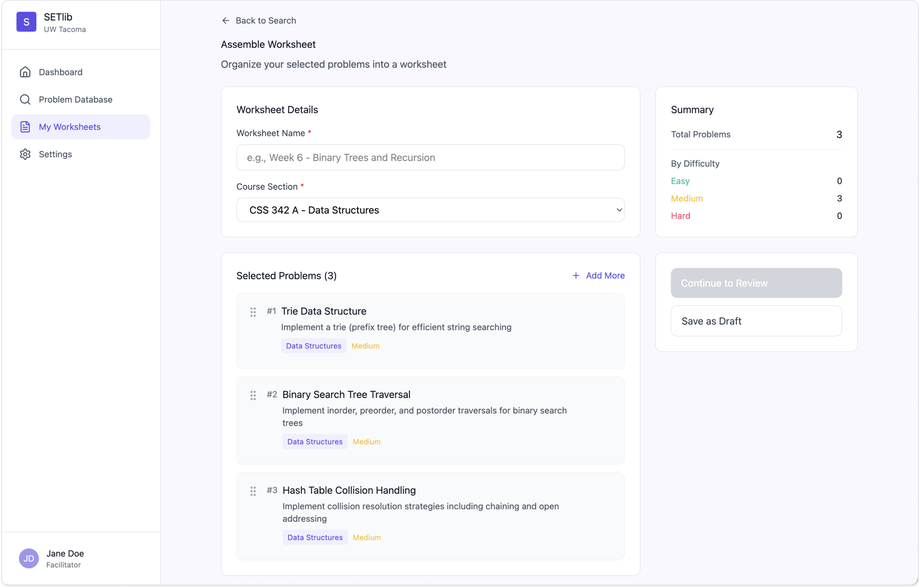The width and height of the screenshot is (920, 588).
Task: Click the Settings gear icon
Action: pyautogui.click(x=25, y=154)
